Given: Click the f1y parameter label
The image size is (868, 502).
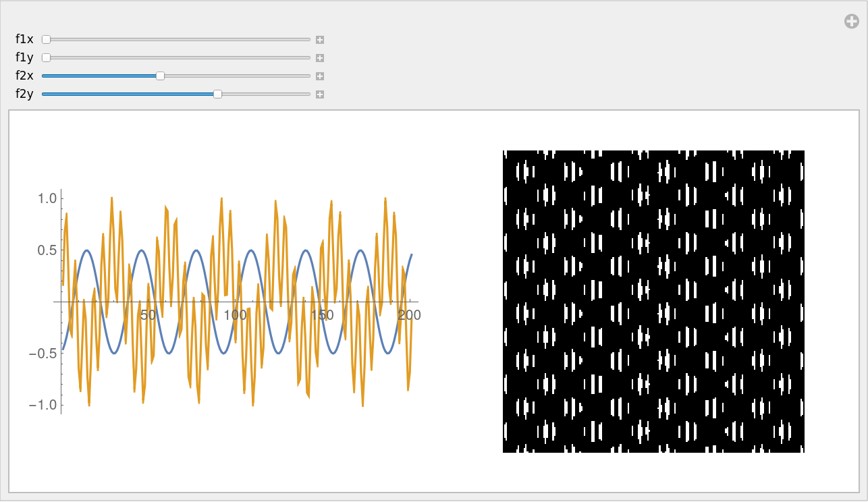Looking at the screenshot, I should pyautogui.click(x=24, y=58).
